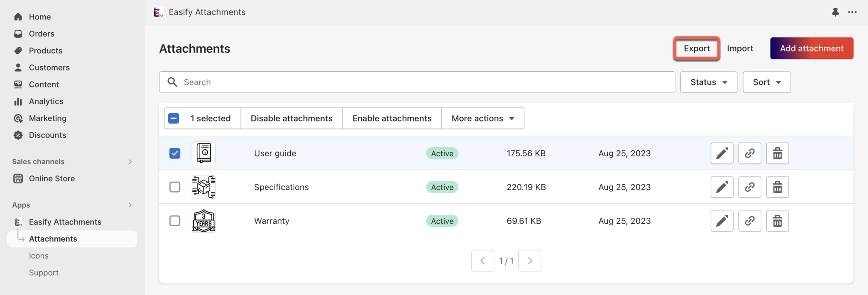Click the Warranty attachment name
The height and width of the screenshot is (295, 868).
coord(272,221)
